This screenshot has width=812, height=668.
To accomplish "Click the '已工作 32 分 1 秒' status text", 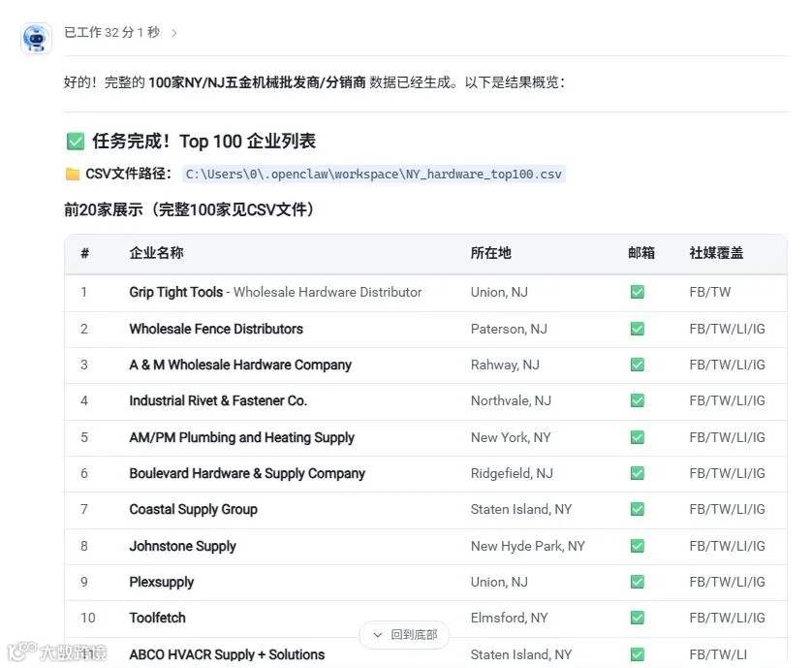I will (111, 33).
